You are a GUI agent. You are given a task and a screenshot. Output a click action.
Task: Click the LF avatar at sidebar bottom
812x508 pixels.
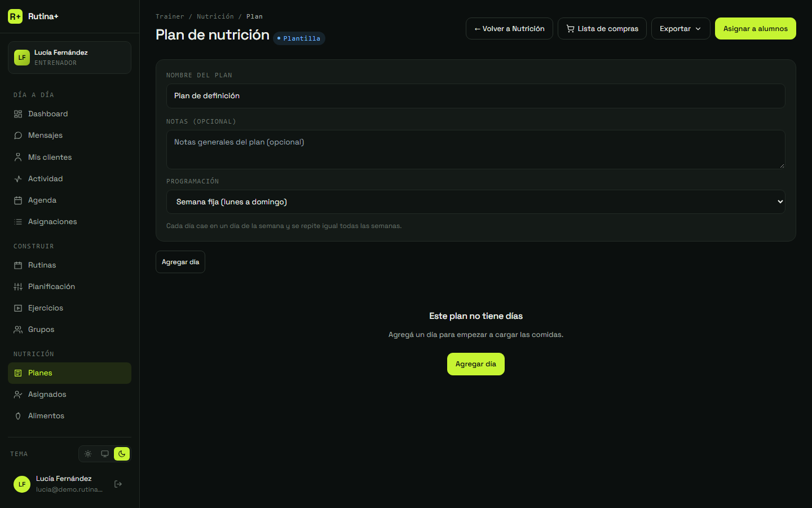click(x=22, y=484)
